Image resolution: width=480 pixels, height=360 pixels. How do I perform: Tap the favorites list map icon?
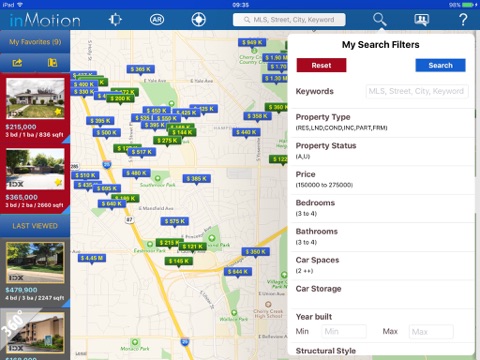point(52,63)
